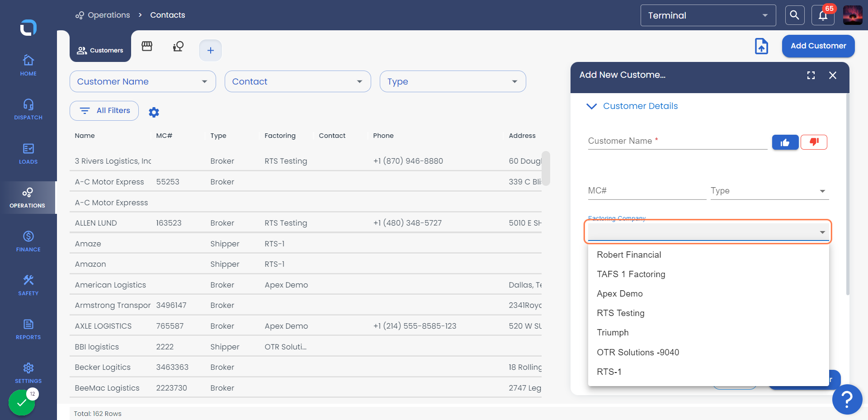
Task: Select Apex Demo factoring option
Action: pos(708,293)
